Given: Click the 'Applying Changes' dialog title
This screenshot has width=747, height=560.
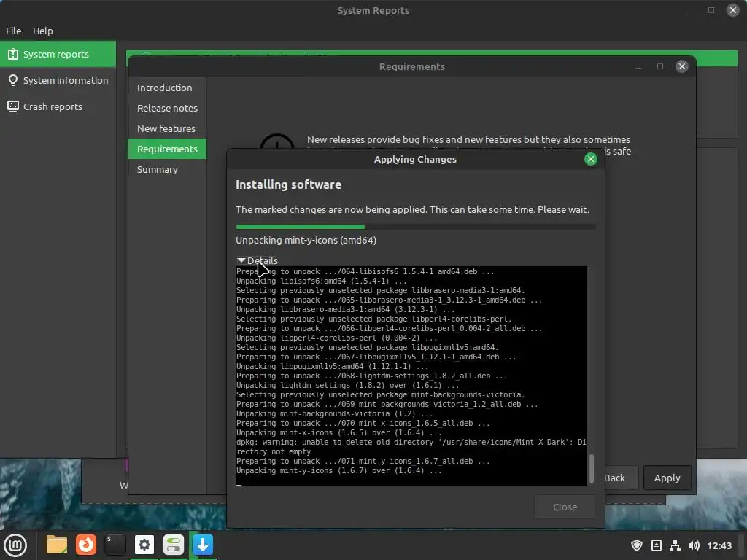Looking at the screenshot, I should [415, 159].
